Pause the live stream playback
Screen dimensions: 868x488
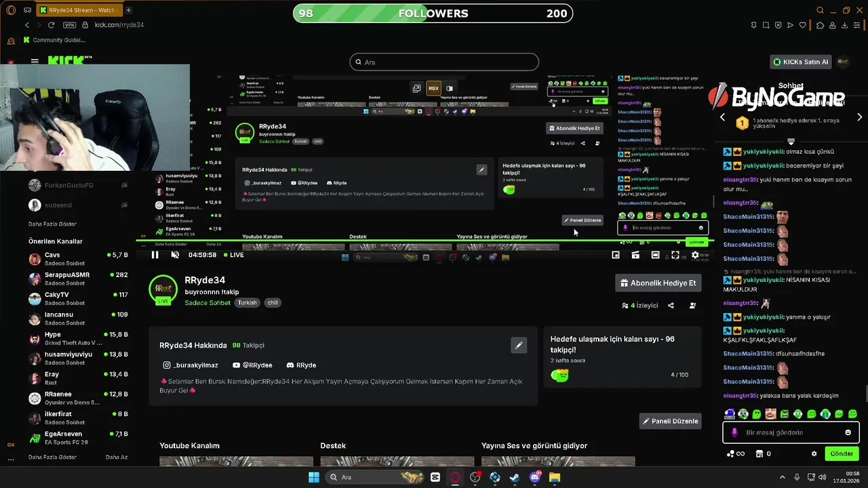pos(155,255)
